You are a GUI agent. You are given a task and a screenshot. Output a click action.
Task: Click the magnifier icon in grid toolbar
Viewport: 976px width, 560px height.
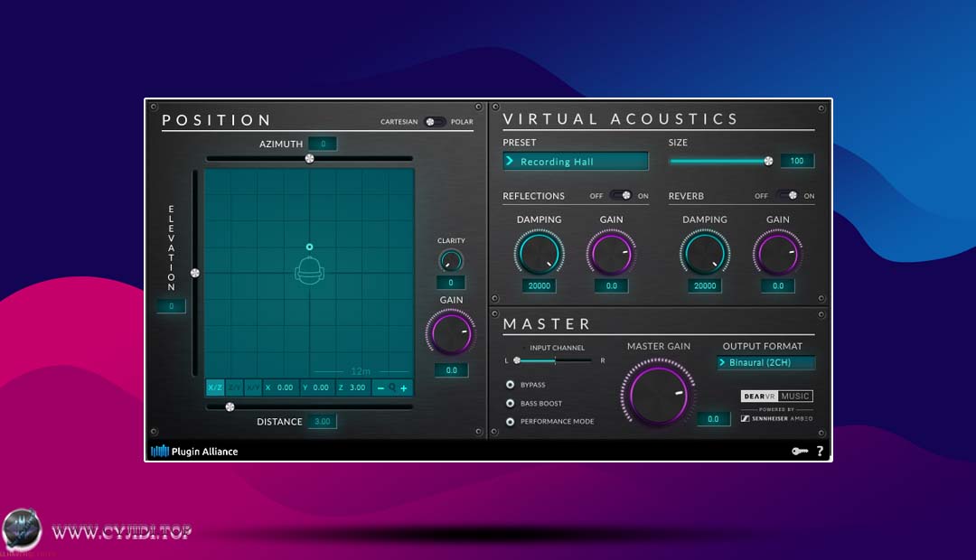(392, 387)
